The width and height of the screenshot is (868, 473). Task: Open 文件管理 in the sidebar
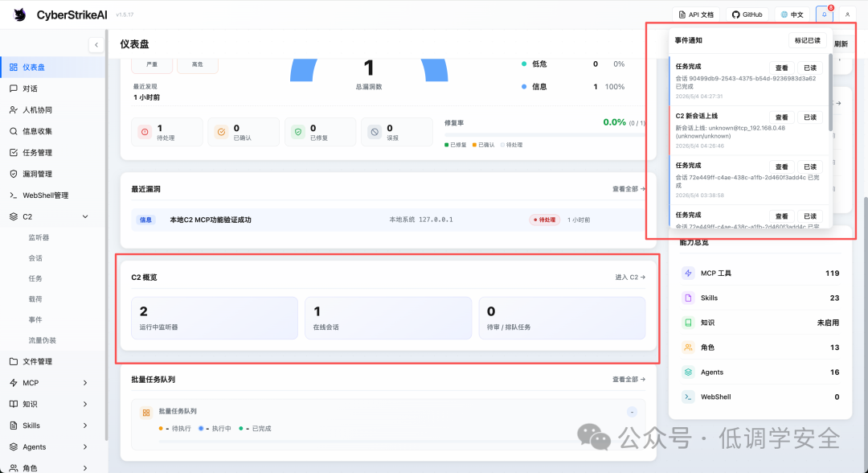click(x=52, y=361)
